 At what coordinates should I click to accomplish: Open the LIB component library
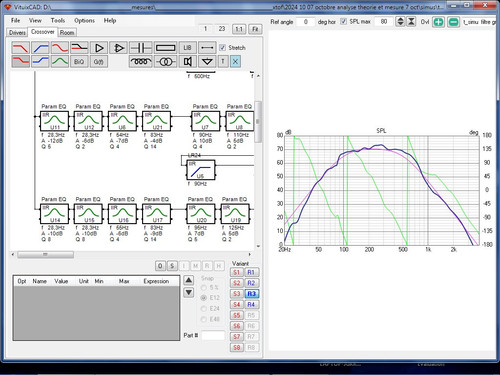click(x=188, y=48)
